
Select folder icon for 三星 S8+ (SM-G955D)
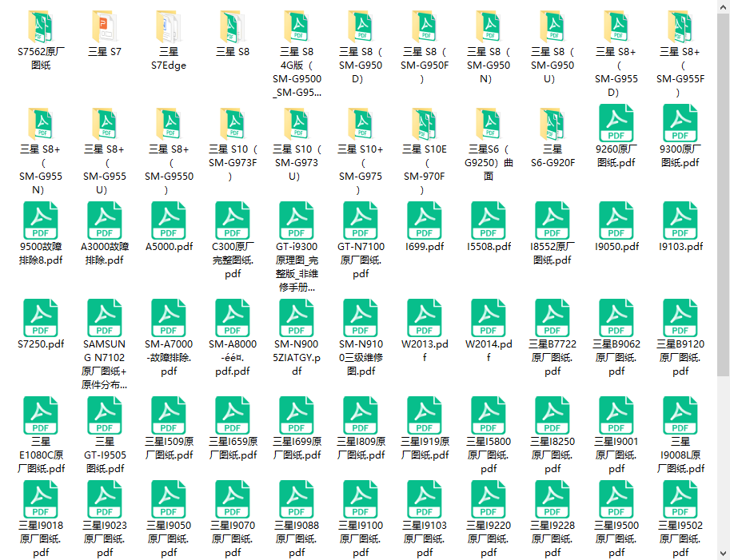[x=616, y=27]
